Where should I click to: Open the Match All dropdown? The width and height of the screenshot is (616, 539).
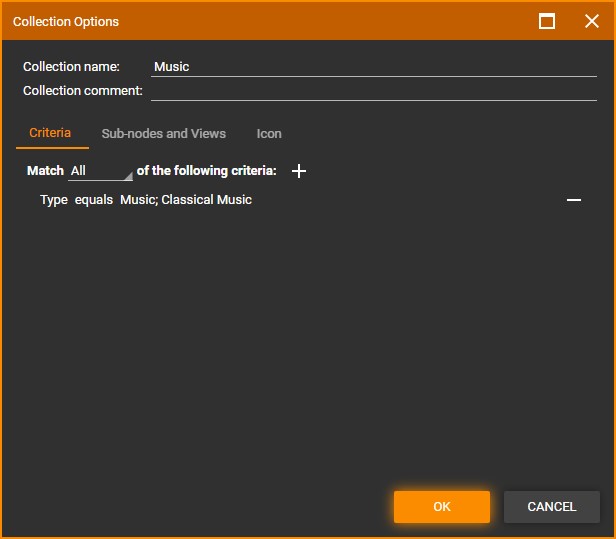[100, 172]
